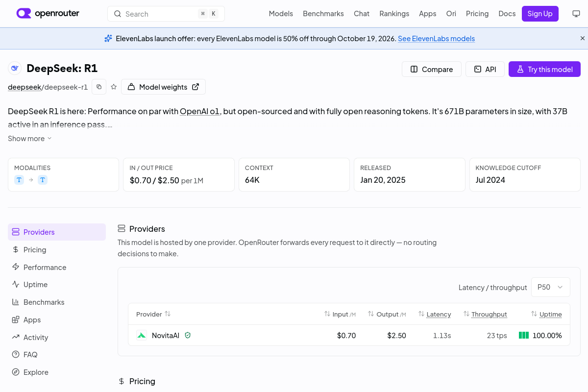This screenshot has height=392, width=588.
Task: Open the See ElevenLabs models link
Action: [x=436, y=39]
